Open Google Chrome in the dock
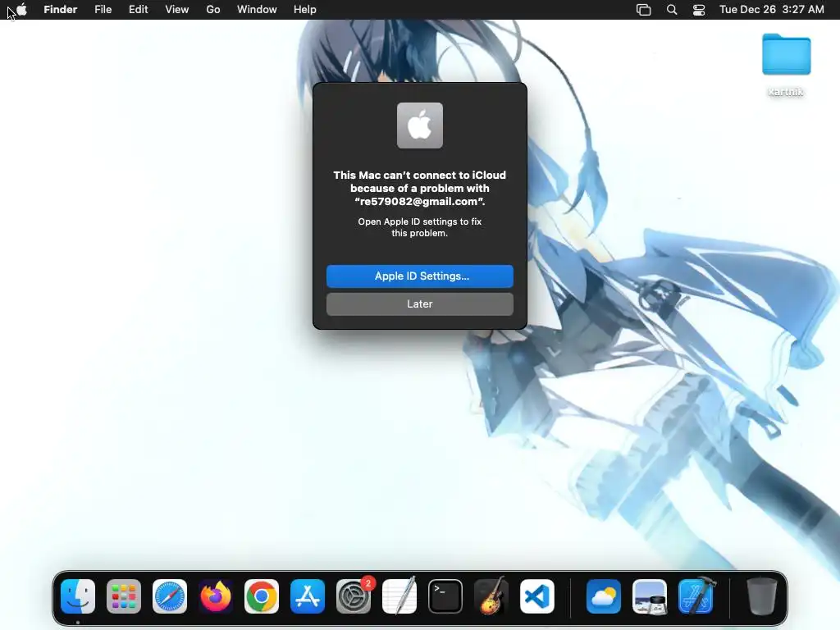The height and width of the screenshot is (630, 840). (262, 596)
